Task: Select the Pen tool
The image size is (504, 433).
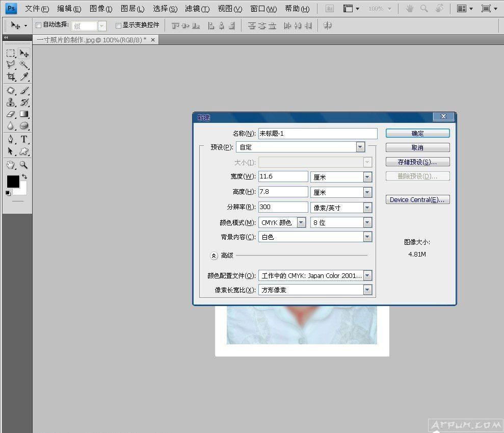Action: point(10,139)
